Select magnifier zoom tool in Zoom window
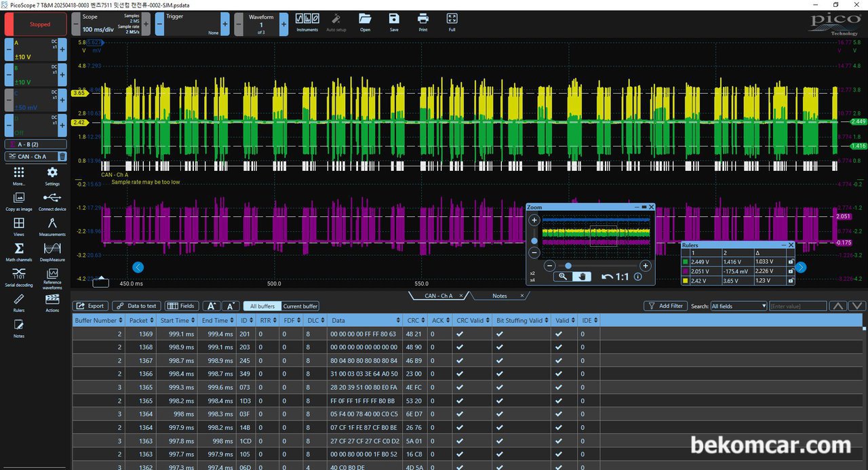 point(563,276)
